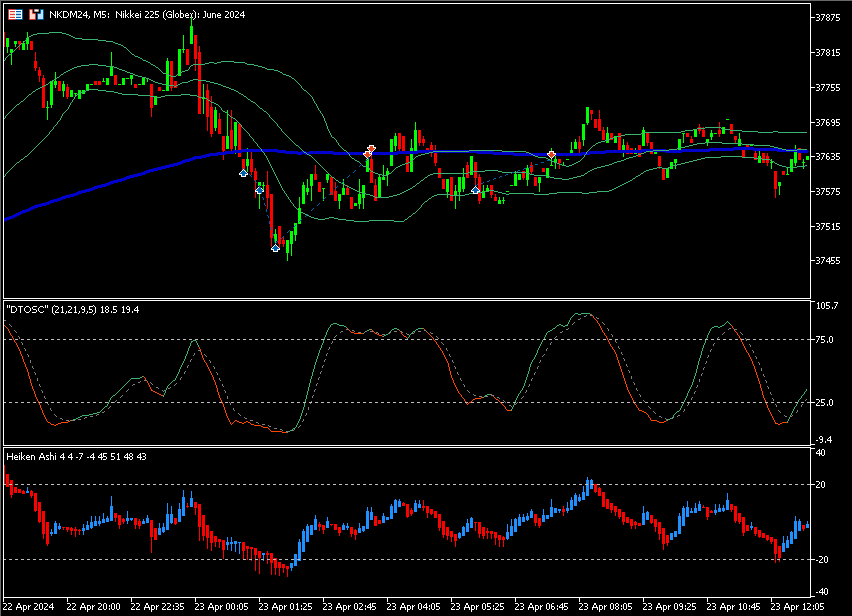
Task: Select the red sell arrow near 23 Apr 06:45
Action: point(552,155)
